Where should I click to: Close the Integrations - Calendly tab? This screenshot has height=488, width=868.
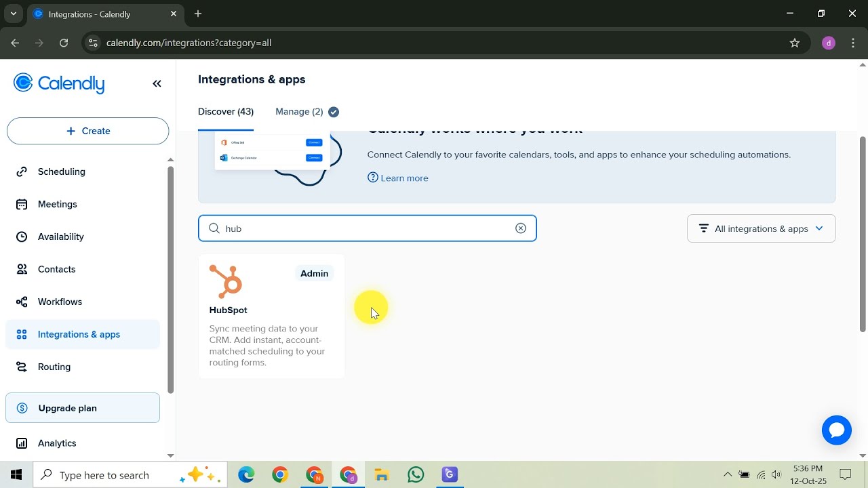174,14
